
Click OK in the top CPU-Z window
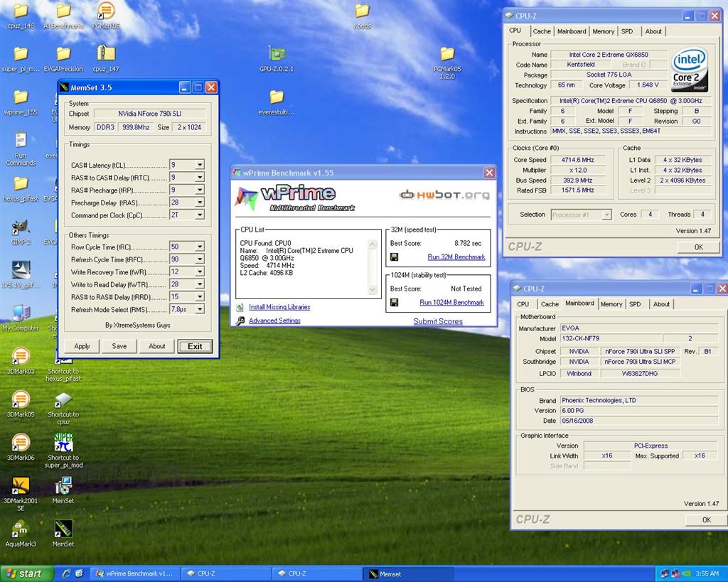click(x=698, y=247)
